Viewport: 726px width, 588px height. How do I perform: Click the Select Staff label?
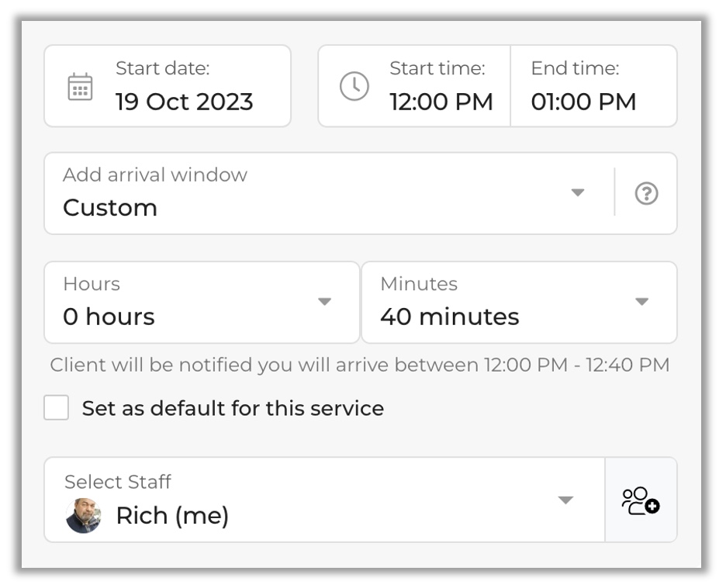click(118, 482)
